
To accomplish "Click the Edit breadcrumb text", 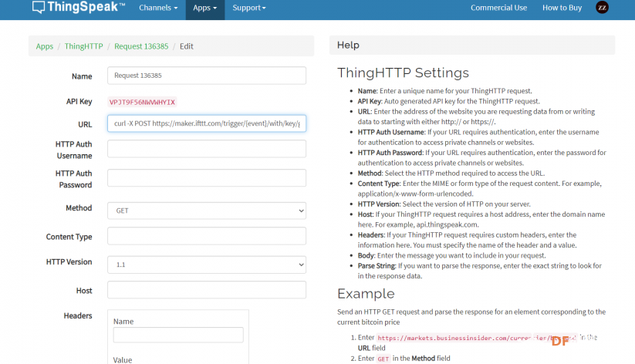I will [x=186, y=46].
